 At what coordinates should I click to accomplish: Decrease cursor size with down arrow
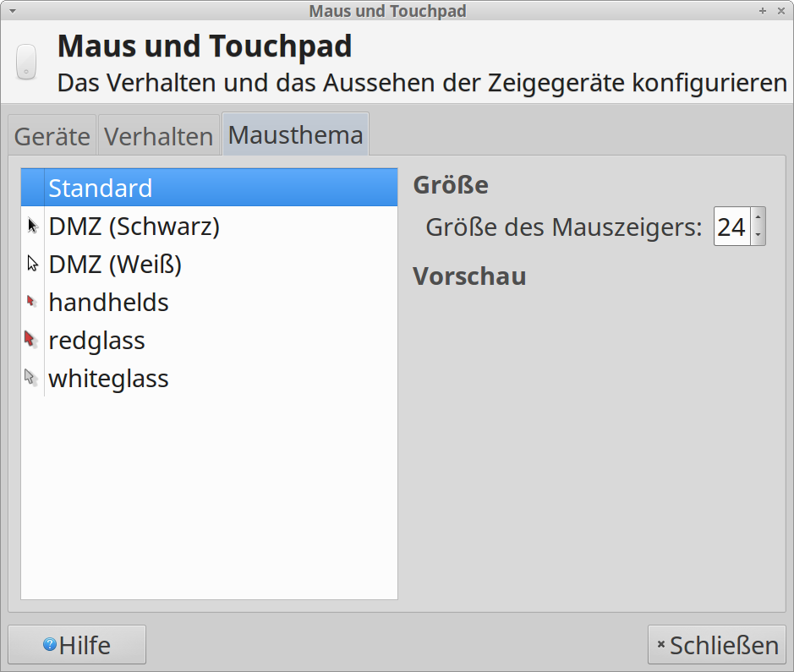point(758,235)
